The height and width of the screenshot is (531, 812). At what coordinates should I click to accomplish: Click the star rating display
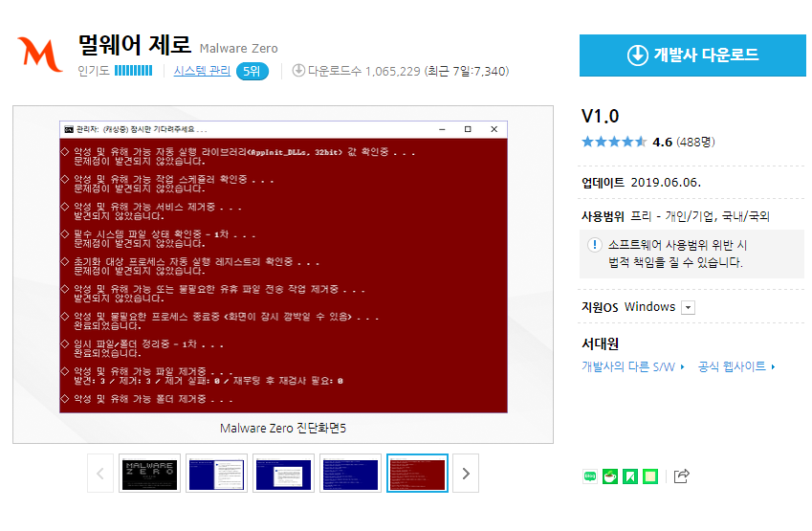[x=614, y=142]
